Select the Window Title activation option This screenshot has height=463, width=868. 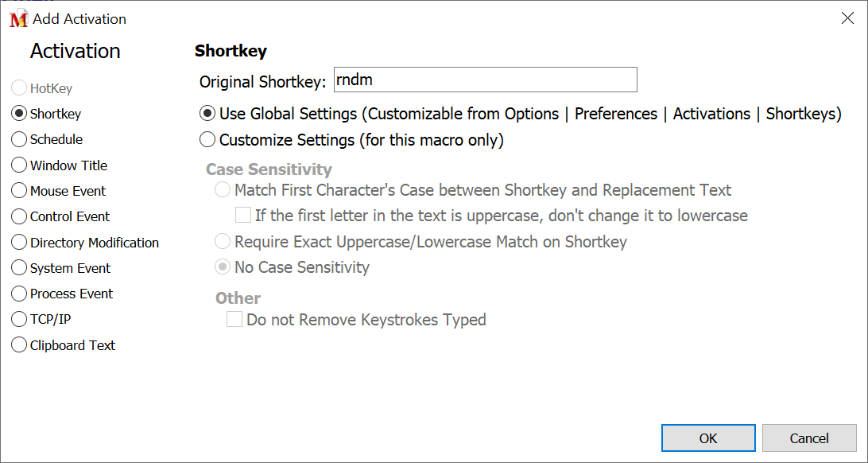(19, 165)
